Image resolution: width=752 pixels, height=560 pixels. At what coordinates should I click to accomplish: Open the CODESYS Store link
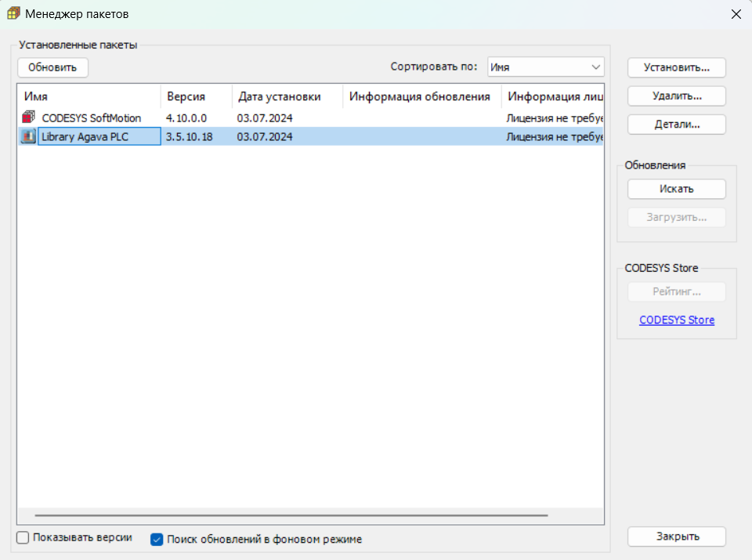tap(676, 320)
